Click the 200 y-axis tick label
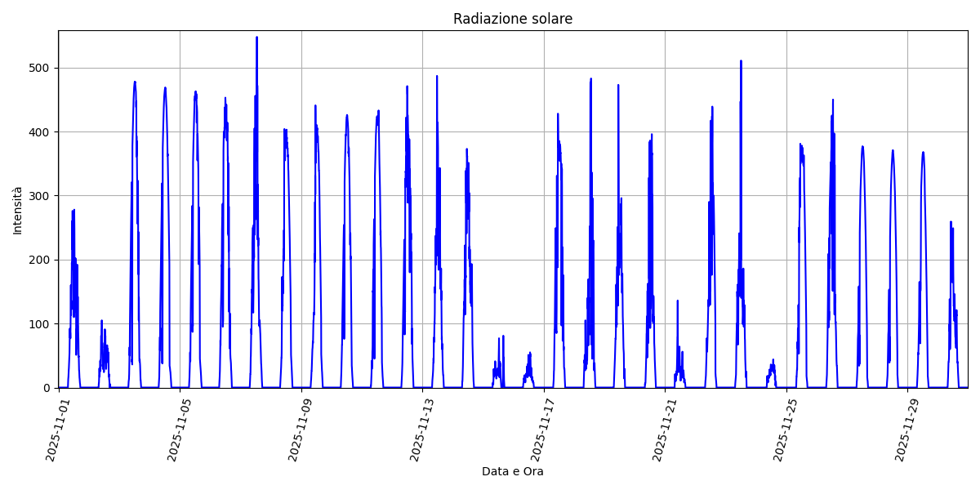Viewport: 980px width, 490px height. point(39,260)
